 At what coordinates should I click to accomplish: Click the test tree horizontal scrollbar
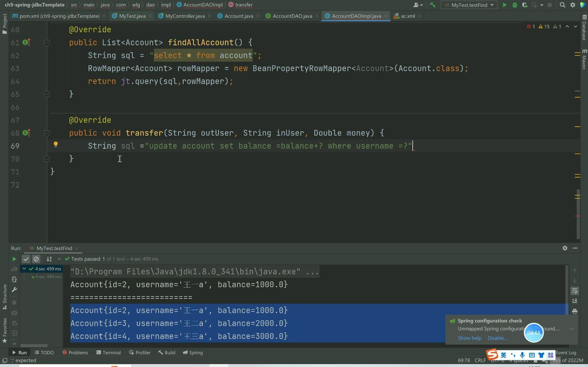point(34,346)
